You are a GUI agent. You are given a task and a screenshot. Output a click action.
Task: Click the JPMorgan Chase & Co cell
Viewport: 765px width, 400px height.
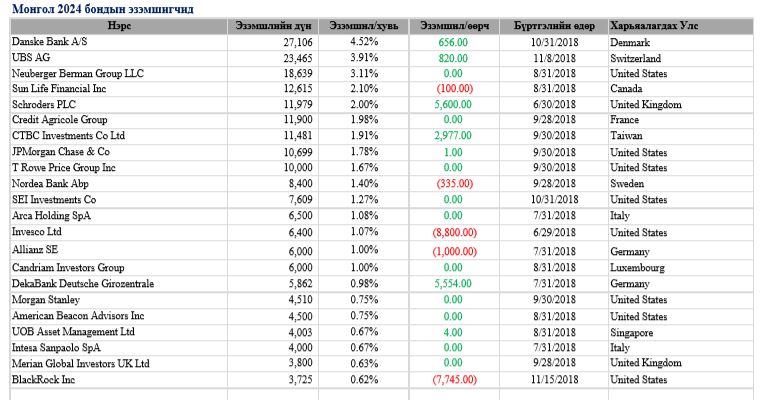tap(59, 152)
